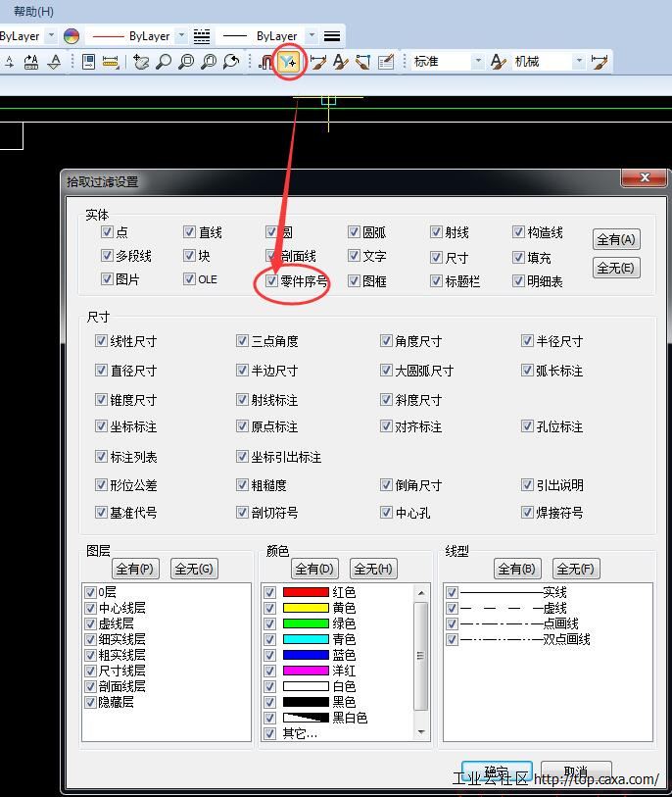Click the pick filter settings toolbar icon
Viewport: 672px width, 797px height.
(x=288, y=62)
